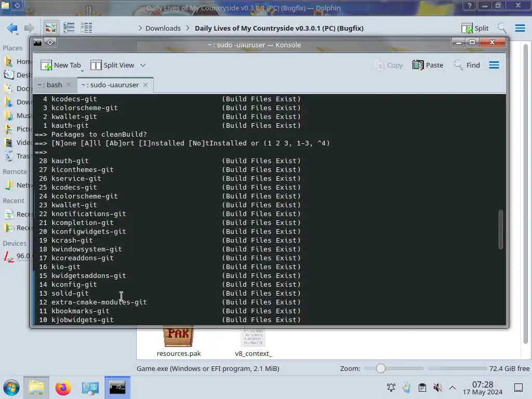
Task: Open the clock showing 07:28
Action: tap(483, 388)
